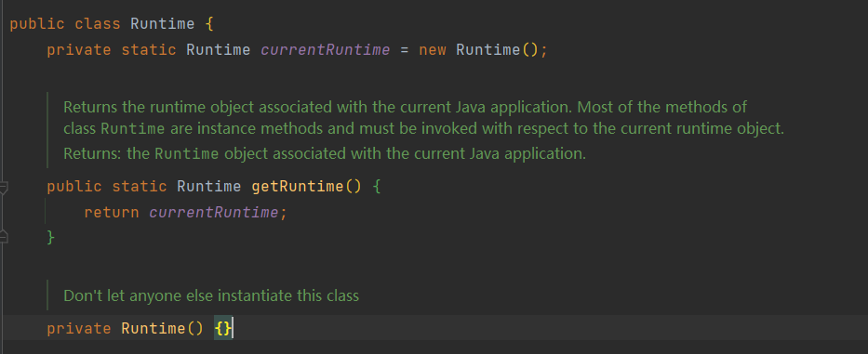Viewport: 868px width, 354px height.
Task: Click the 'return' keyword
Action: pos(112,213)
